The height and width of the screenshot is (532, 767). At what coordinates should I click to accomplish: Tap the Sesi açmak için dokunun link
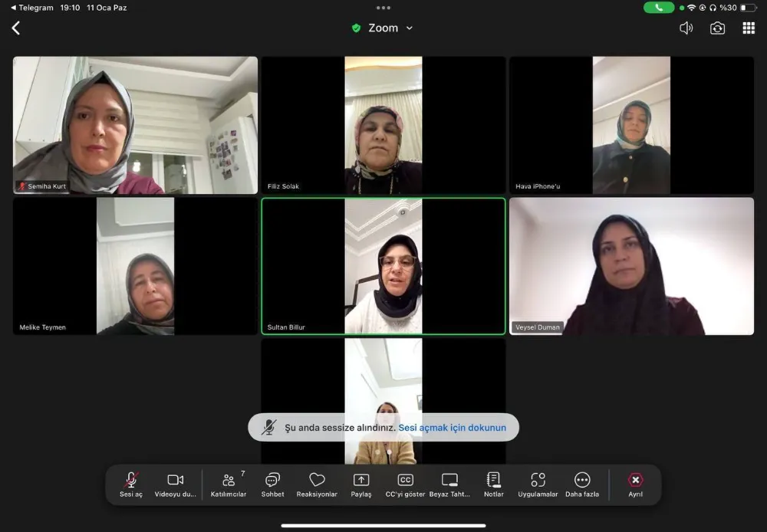tap(452, 428)
